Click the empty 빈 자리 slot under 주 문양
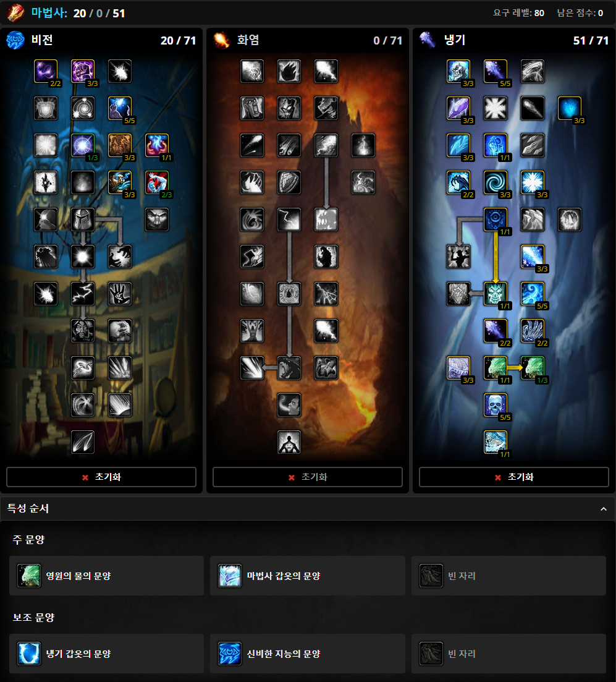This screenshot has width=616, height=682. pos(508,576)
